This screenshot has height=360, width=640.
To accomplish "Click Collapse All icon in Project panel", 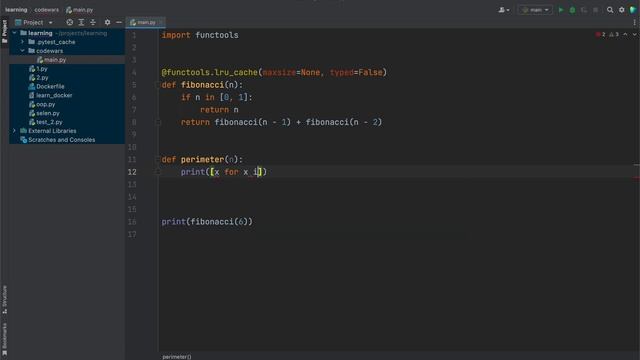I will [x=93, y=22].
